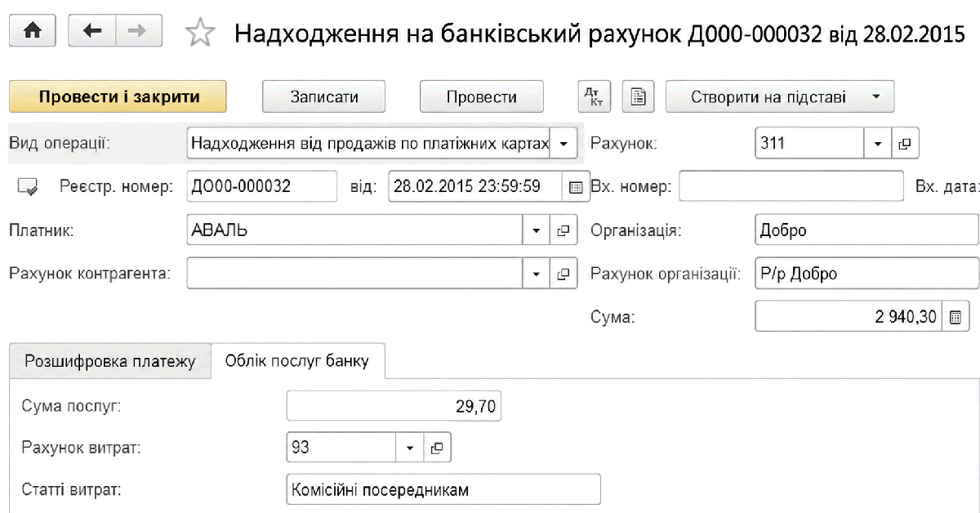Expand the Платник dropdown list
The image size is (980, 513).
pyautogui.click(x=537, y=230)
